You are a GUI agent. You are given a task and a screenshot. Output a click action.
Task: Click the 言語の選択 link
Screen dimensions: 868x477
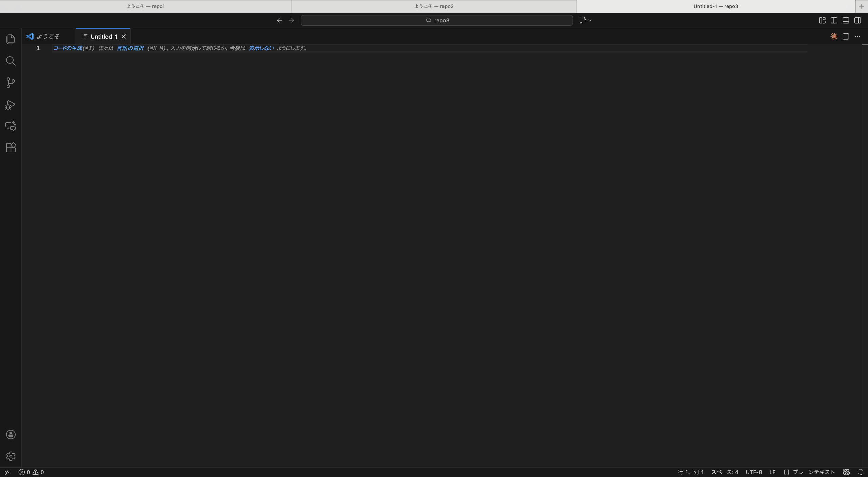click(x=130, y=48)
